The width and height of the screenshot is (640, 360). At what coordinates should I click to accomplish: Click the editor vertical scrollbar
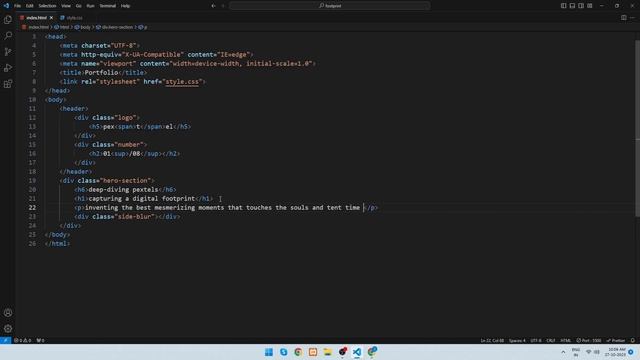(x=637, y=128)
